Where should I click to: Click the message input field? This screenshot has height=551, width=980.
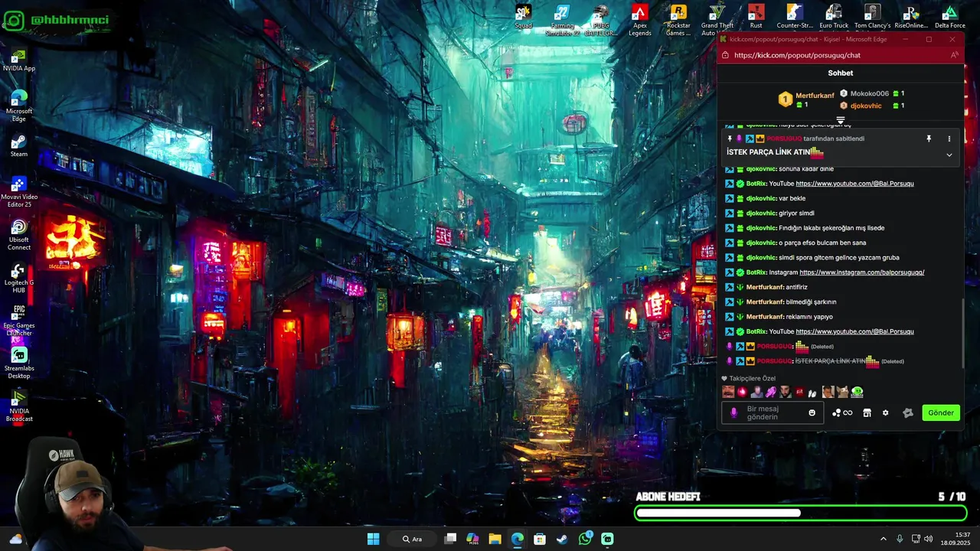pyautogui.click(x=773, y=412)
